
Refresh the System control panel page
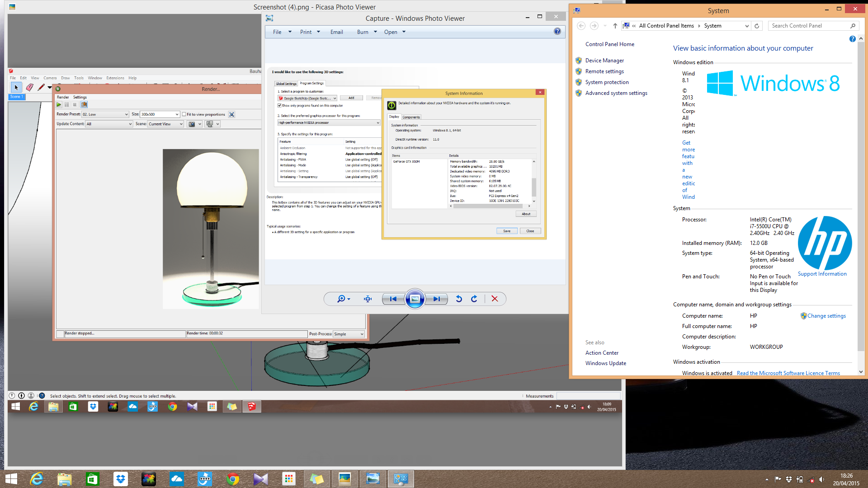757,26
